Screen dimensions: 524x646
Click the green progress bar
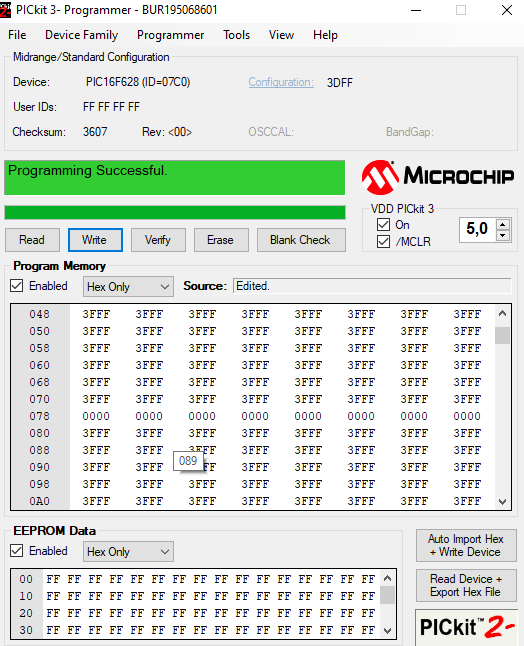(175, 213)
